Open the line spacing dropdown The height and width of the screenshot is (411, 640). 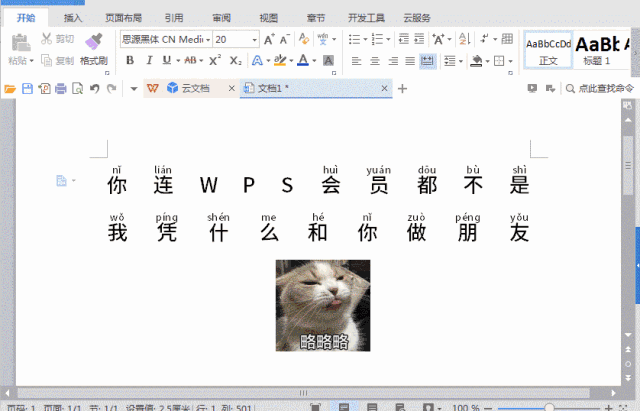(453, 61)
